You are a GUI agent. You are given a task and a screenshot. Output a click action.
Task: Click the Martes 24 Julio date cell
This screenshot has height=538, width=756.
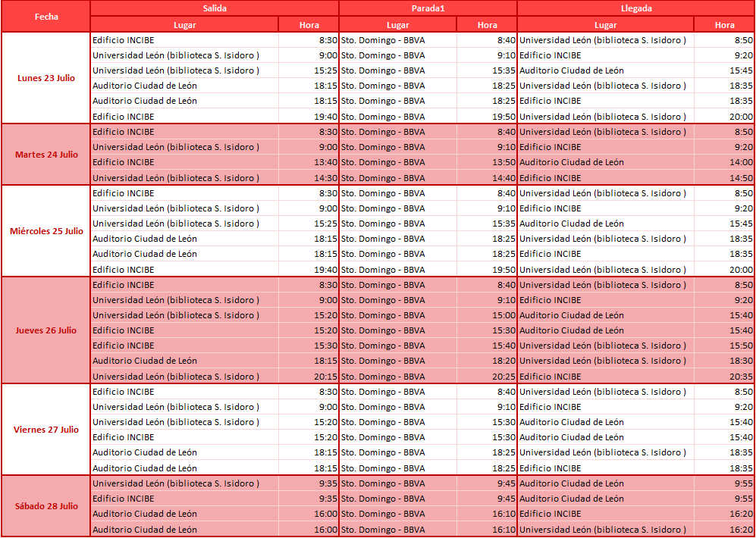pyautogui.click(x=46, y=155)
